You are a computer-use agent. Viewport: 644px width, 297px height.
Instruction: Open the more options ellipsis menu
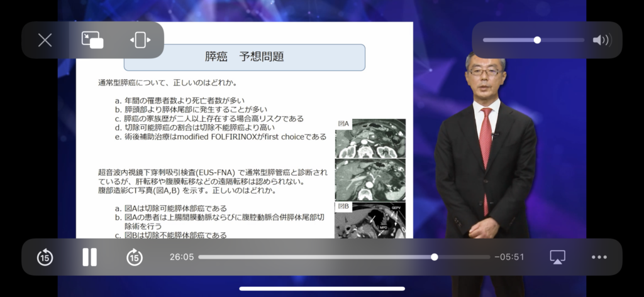tap(599, 257)
